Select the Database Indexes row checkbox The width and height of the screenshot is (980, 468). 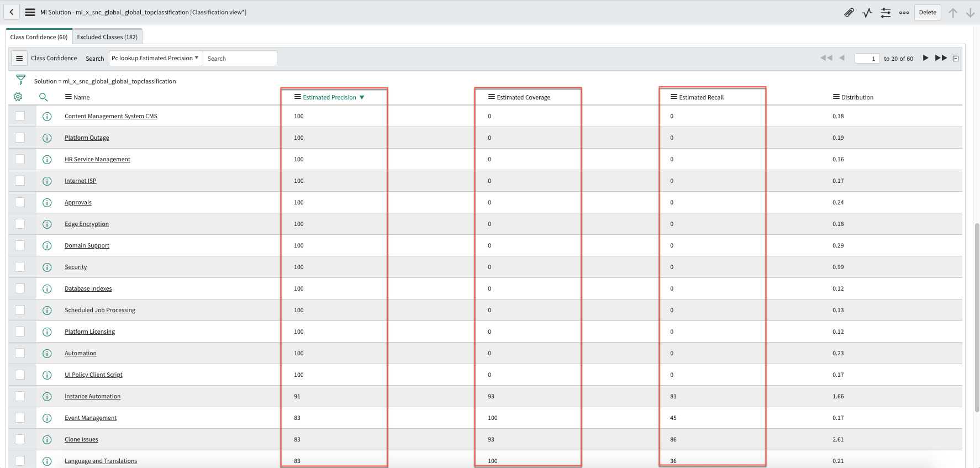(20, 288)
